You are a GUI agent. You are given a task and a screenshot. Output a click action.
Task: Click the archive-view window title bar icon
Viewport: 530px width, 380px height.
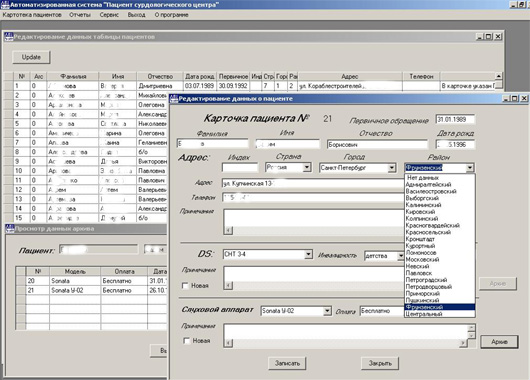pos(10,229)
